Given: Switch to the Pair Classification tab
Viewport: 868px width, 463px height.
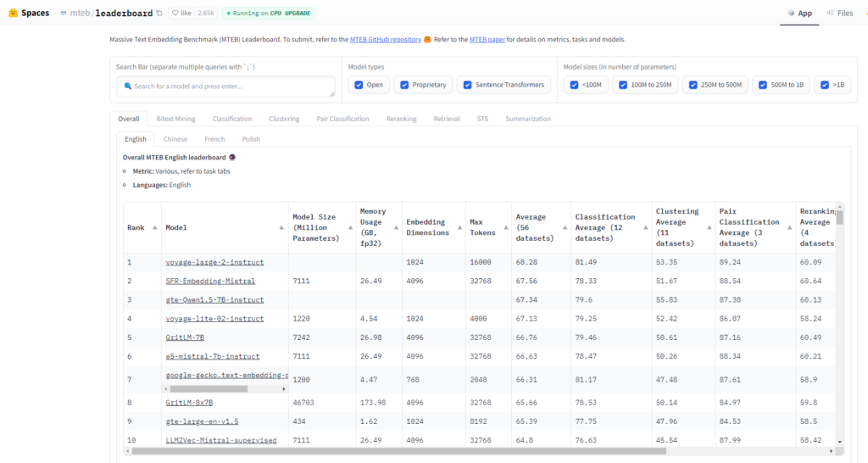Looking at the screenshot, I should pyautogui.click(x=342, y=119).
